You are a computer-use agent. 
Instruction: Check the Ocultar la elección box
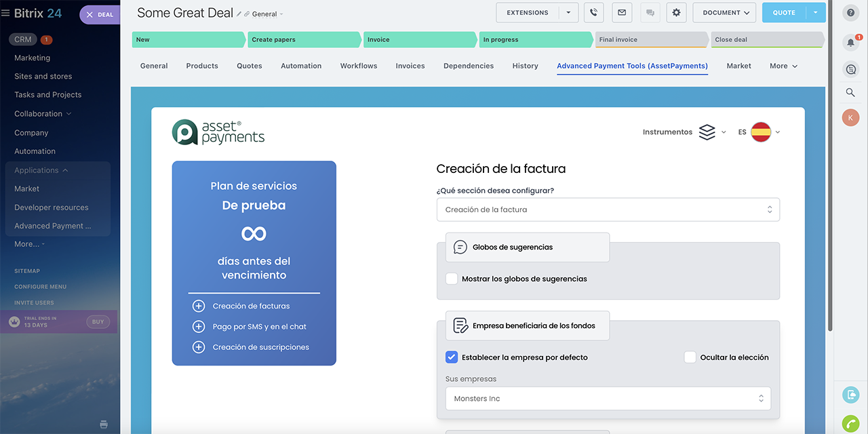coord(690,357)
